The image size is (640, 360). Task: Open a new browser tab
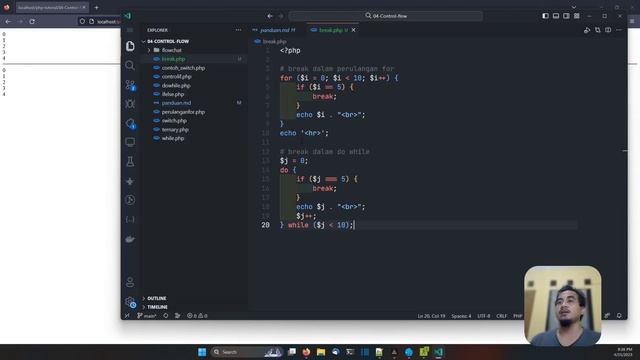point(96,7)
